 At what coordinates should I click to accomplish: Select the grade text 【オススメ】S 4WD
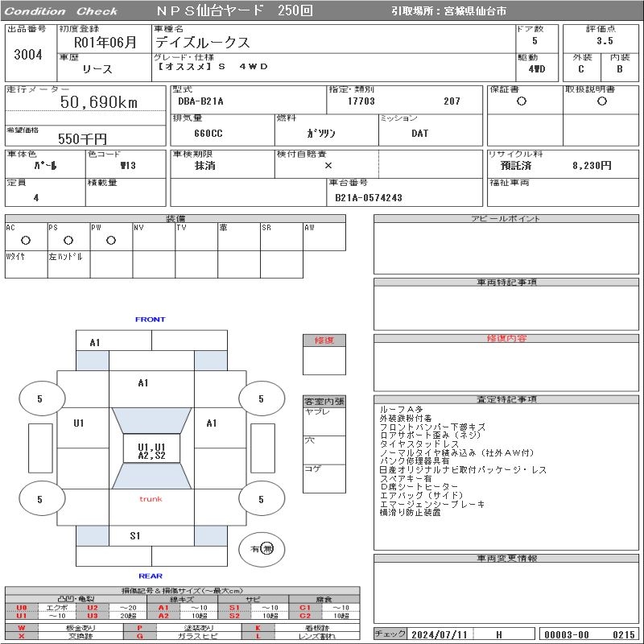click(212, 67)
